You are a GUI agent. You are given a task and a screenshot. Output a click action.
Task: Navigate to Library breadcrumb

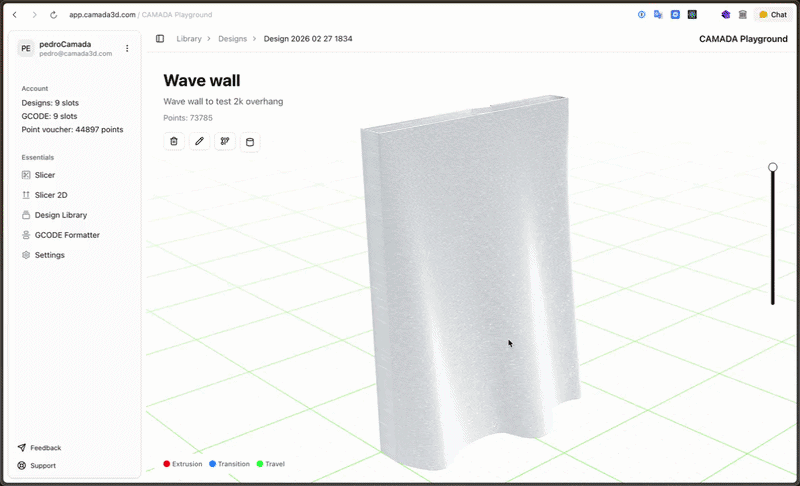pyautogui.click(x=189, y=39)
